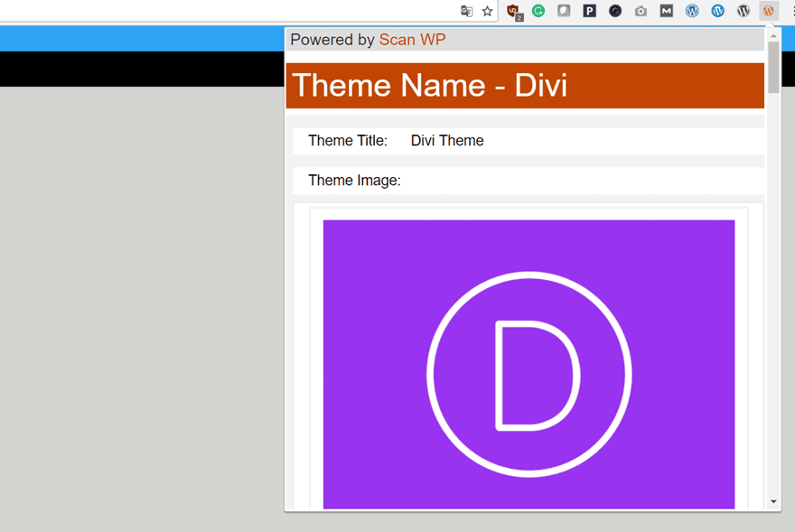
Task: Open the Grammarly extension icon
Action: (x=539, y=11)
